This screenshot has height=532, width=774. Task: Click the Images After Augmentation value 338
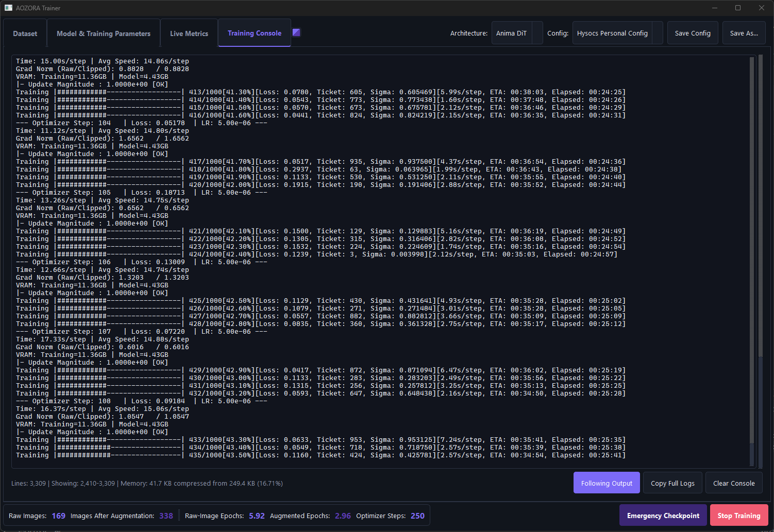pos(166,516)
